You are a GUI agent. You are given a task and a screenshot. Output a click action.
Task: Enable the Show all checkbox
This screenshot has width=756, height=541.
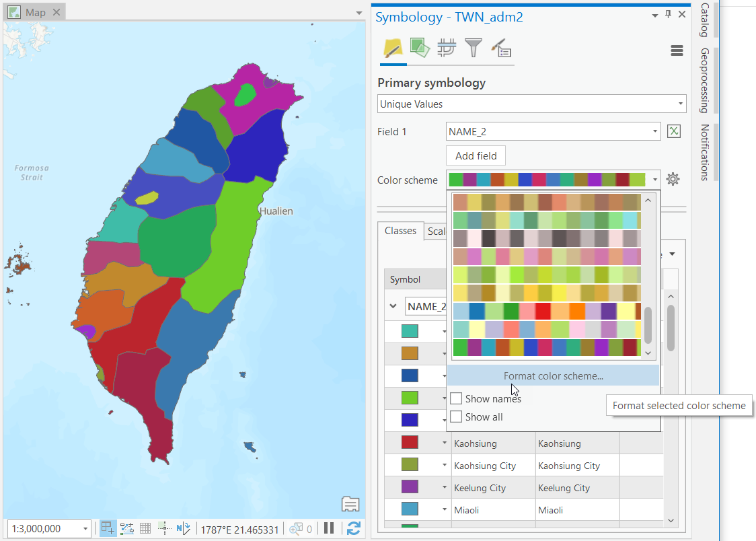tap(457, 417)
